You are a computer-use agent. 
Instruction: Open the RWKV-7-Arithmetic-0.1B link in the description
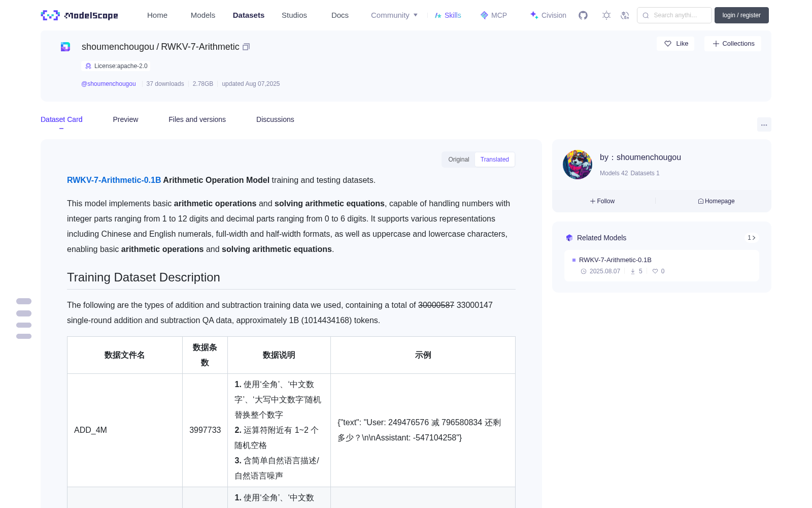114,180
